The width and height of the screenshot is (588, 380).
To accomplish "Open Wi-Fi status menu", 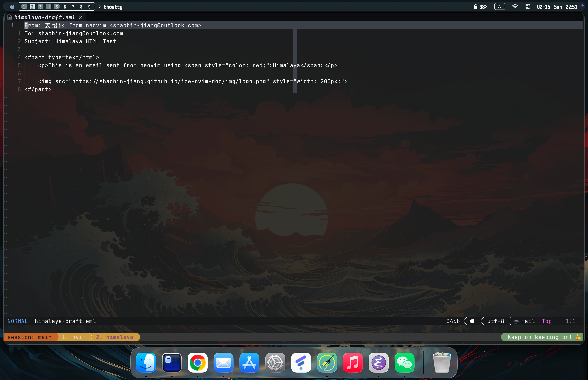I will [515, 7].
